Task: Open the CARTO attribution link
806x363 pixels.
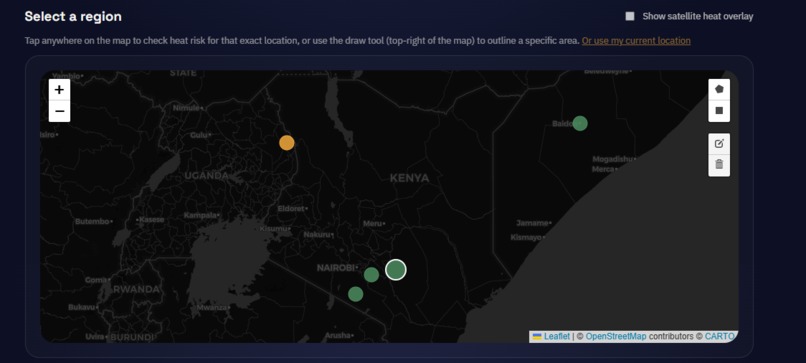Action: pos(719,336)
